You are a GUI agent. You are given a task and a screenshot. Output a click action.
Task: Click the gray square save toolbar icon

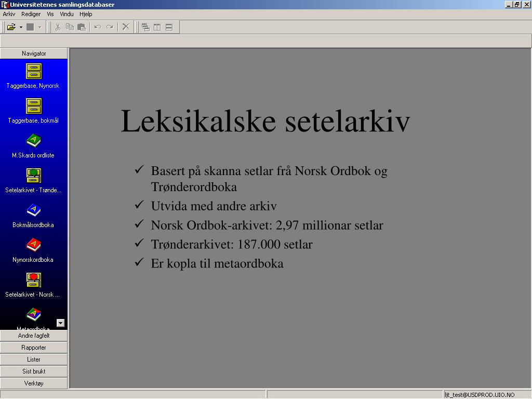coord(30,27)
